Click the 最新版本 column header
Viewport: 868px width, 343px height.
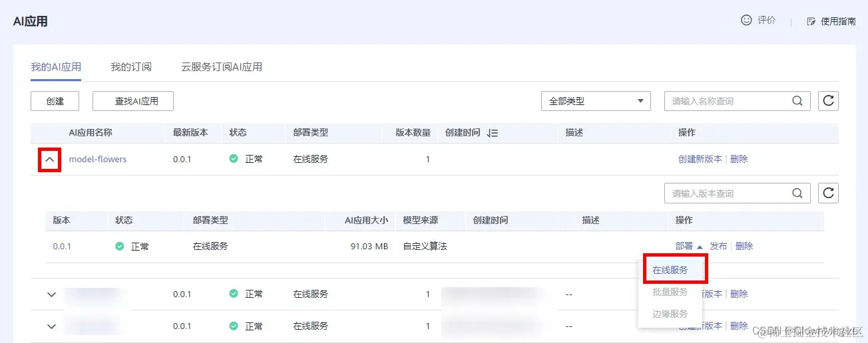tap(190, 132)
